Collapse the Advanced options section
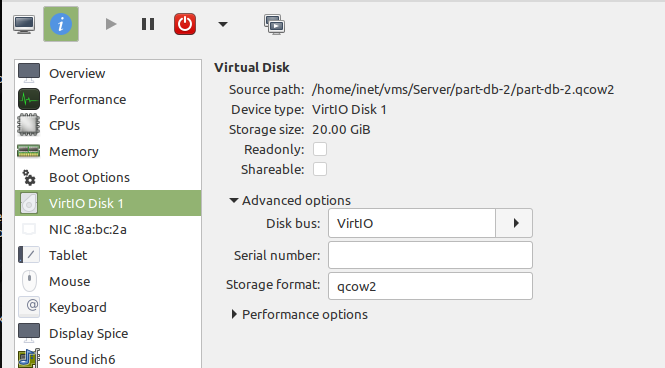665x368 pixels. click(290, 200)
